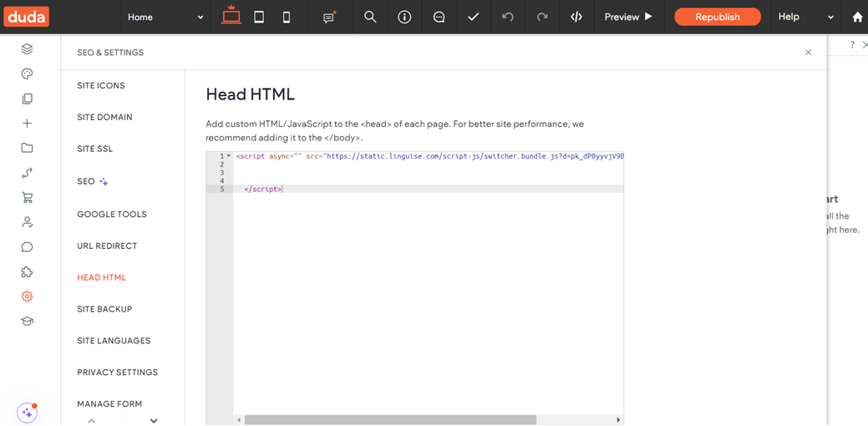Open the comments icon with plus

pos(329,18)
